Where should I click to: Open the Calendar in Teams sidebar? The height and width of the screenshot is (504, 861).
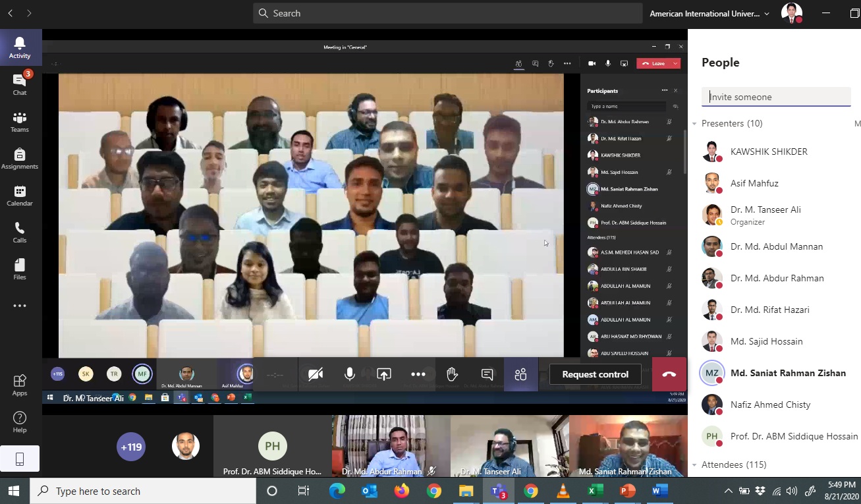pos(20,195)
